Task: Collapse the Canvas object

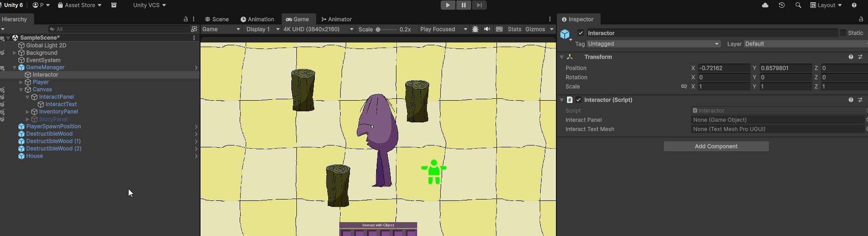Action: click(21, 90)
